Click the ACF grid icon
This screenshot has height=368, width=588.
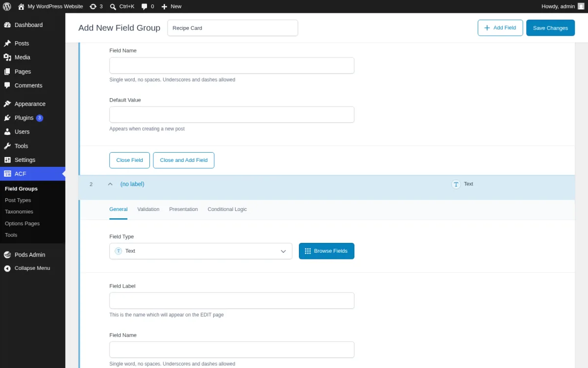(x=7, y=174)
